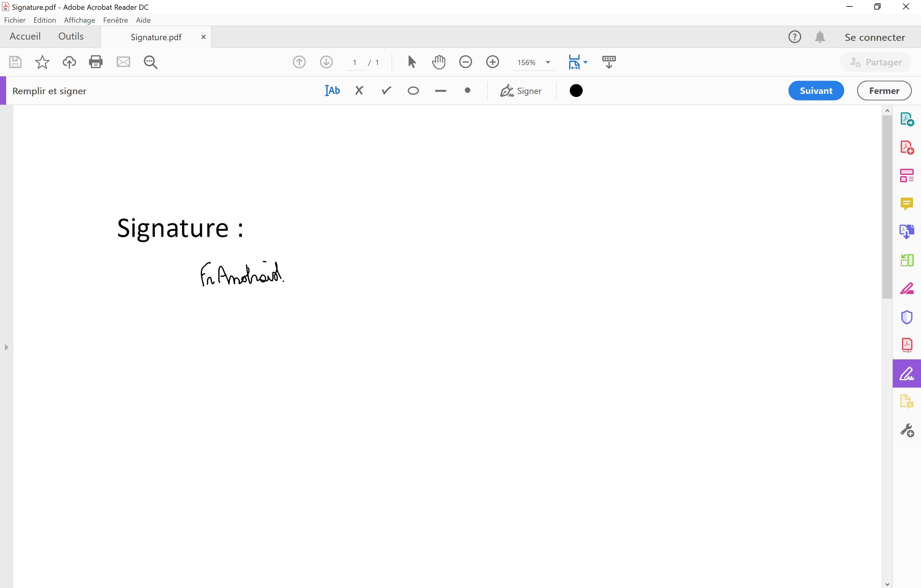Screen dimensions: 921x588
Task: Open the Fichier menu
Action: 14,20
